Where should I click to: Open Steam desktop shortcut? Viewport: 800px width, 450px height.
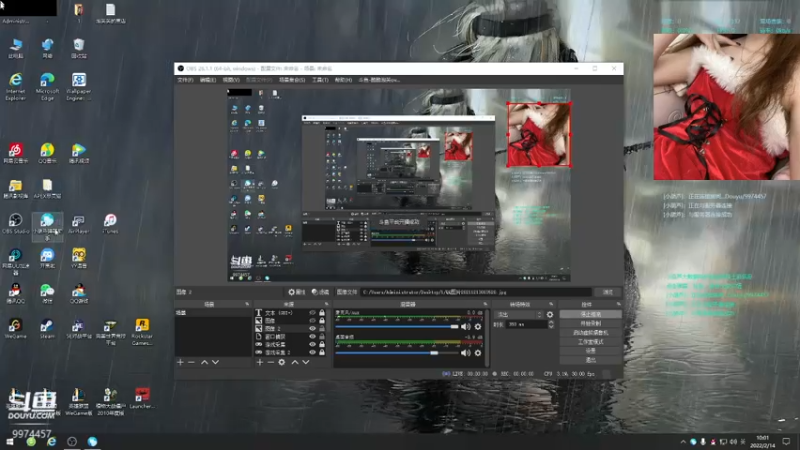click(47, 329)
